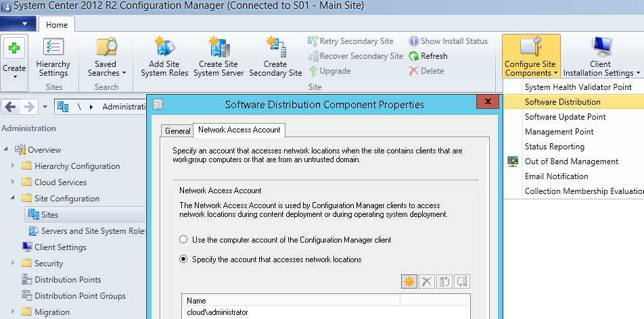
Task: Click Retry Secondary Site
Action: click(x=350, y=41)
